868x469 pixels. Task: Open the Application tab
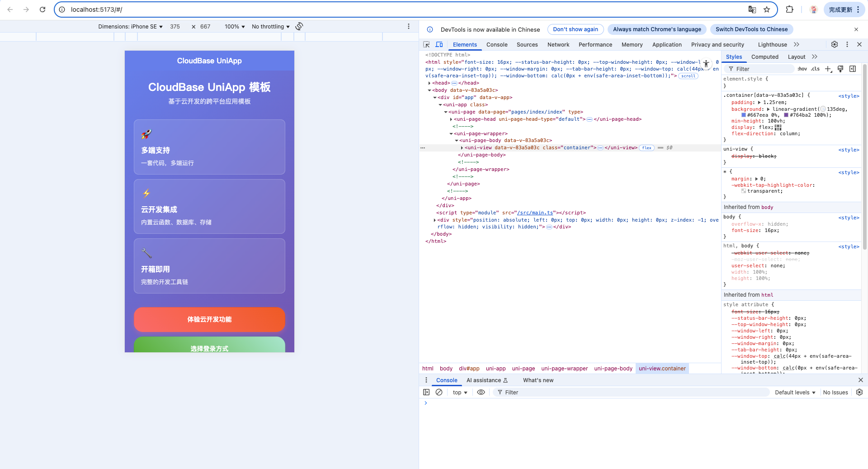pyautogui.click(x=667, y=44)
